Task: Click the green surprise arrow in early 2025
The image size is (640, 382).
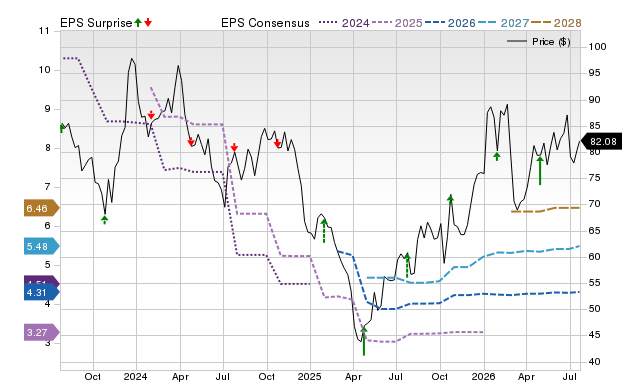Action: tap(324, 231)
